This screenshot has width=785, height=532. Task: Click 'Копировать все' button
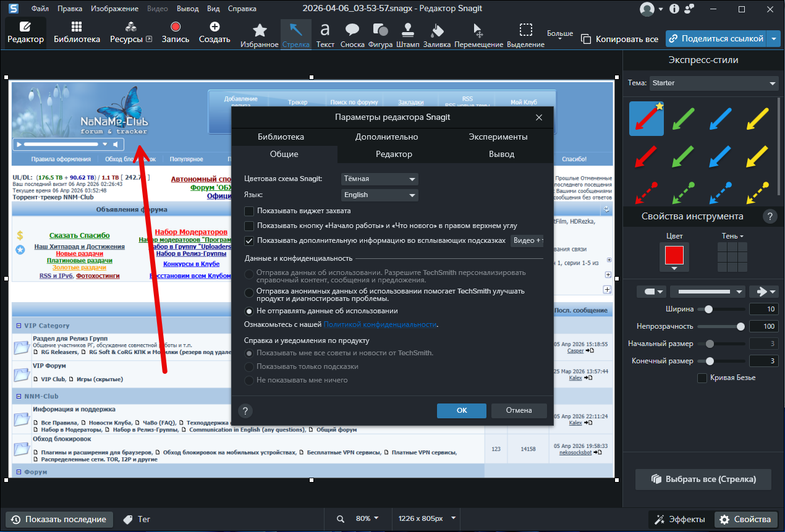pos(620,39)
